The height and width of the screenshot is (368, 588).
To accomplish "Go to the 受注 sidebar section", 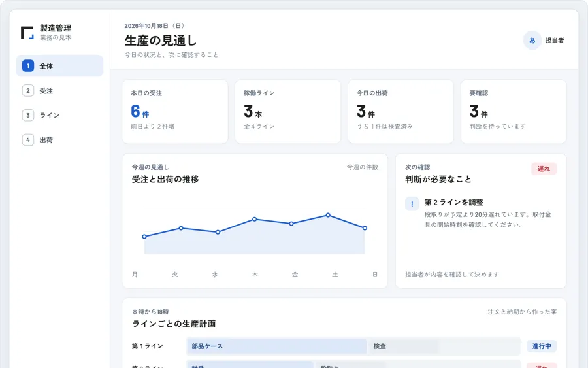I will pos(59,91).
